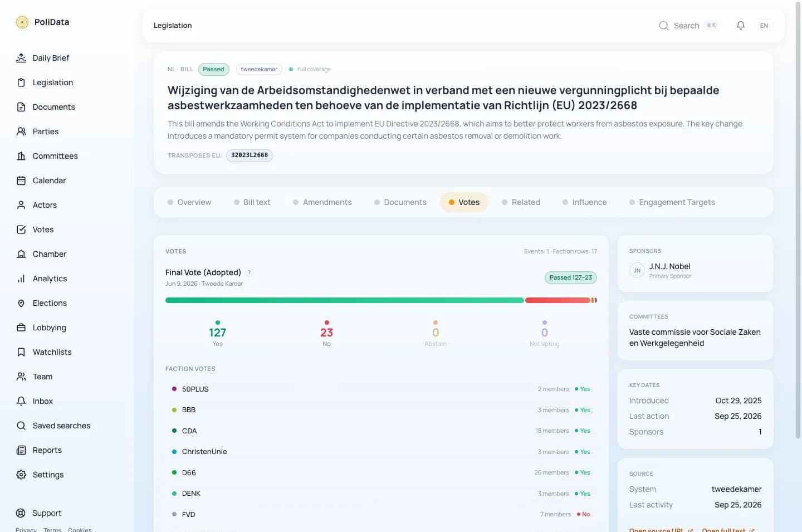802x532 pixels.
Task: Select the Parties icon in sidebar
Action: (x=21, y=131)
